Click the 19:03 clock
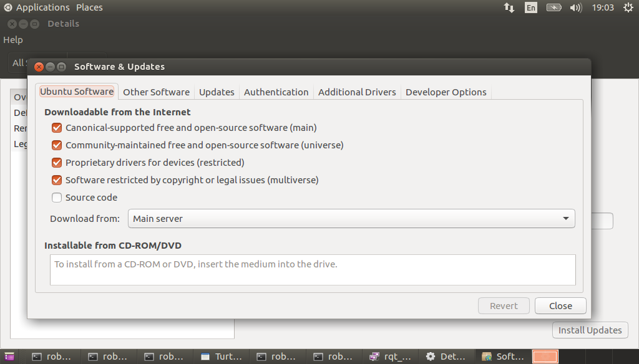The width and height of the screenshot is (639, 364). tap(603, 7)
